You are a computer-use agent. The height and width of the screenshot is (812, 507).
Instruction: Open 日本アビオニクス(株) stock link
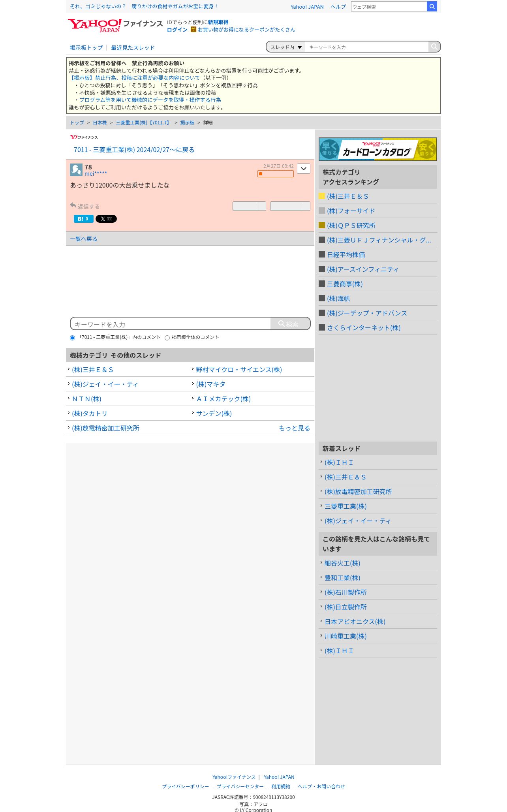(x=355, y=622)
